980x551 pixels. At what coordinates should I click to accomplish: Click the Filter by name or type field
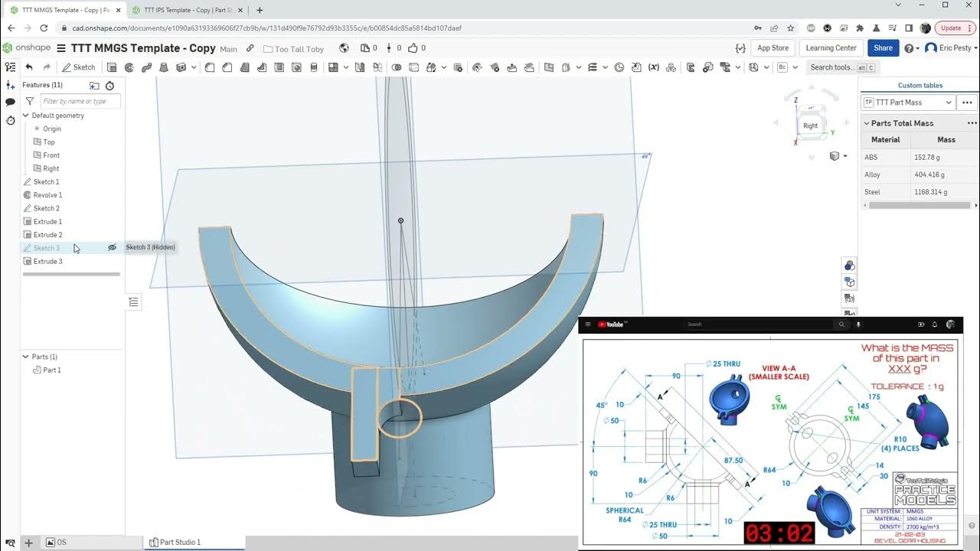80,101
